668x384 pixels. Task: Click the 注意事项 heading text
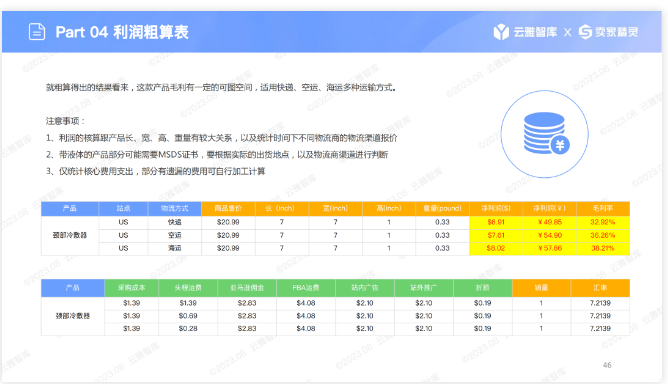click(x=65, y=121)
